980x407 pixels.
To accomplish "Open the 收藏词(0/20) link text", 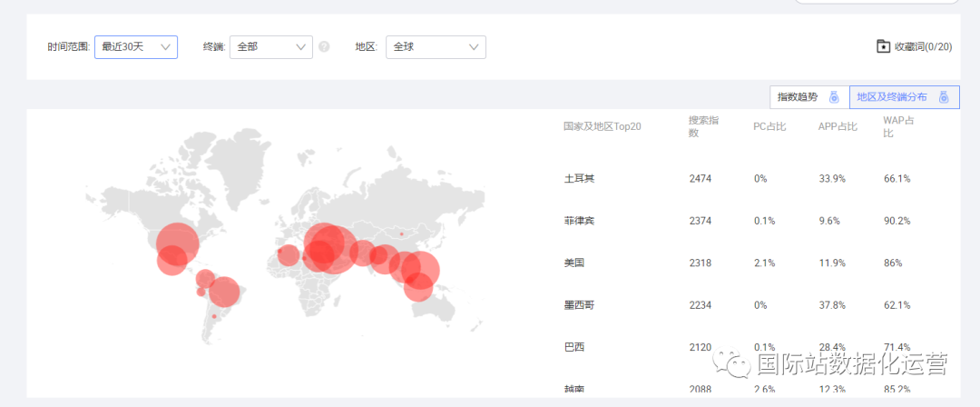I will tap(923, 46).
